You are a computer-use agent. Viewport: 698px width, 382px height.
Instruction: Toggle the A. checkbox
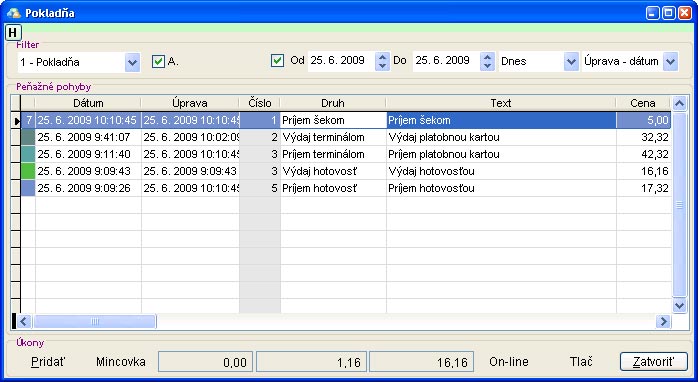(x=158, y=61)
